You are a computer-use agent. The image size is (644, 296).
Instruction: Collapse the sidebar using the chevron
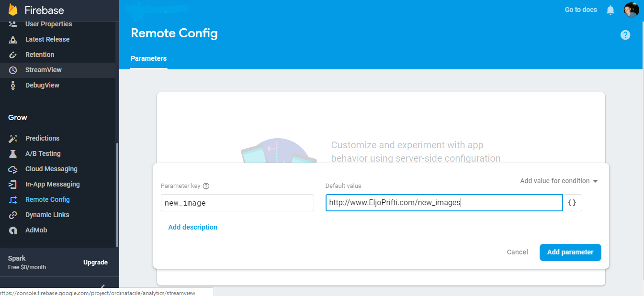click(x=102, y=286)
